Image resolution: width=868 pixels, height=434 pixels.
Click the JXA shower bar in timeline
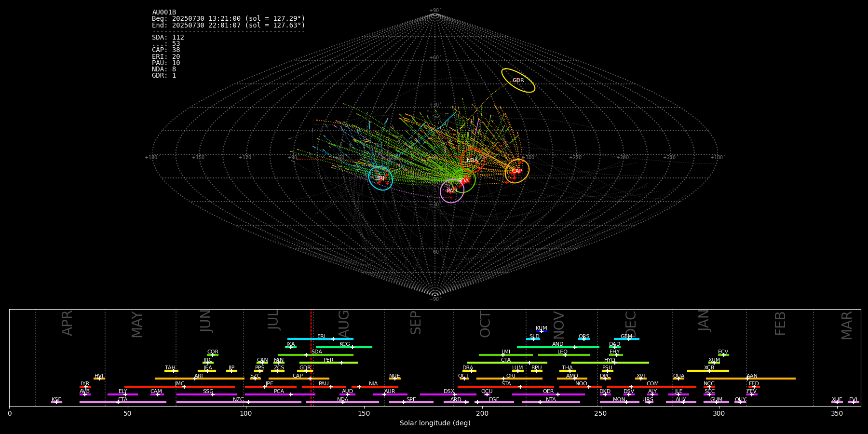pyautogui.click(x=291, y=347)
